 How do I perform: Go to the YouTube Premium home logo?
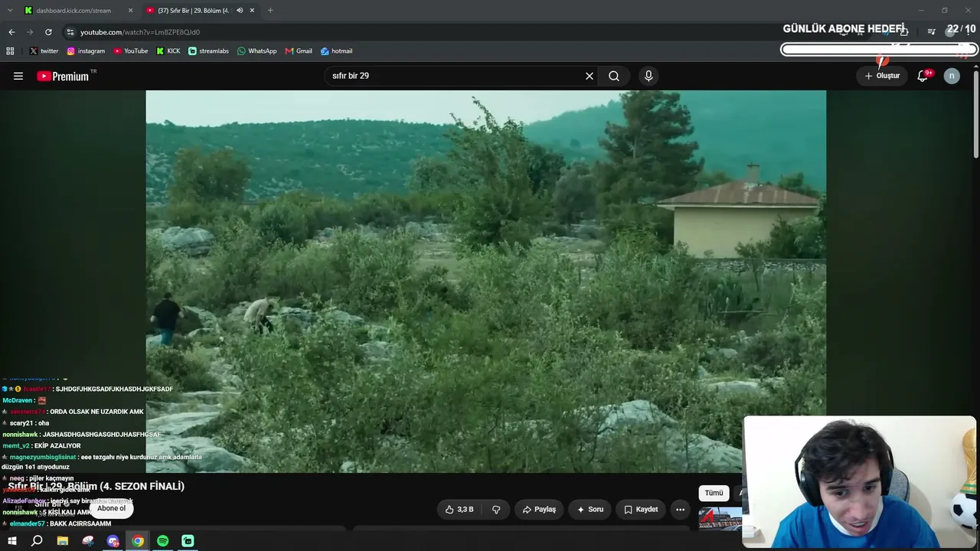(x=64, y=76)
